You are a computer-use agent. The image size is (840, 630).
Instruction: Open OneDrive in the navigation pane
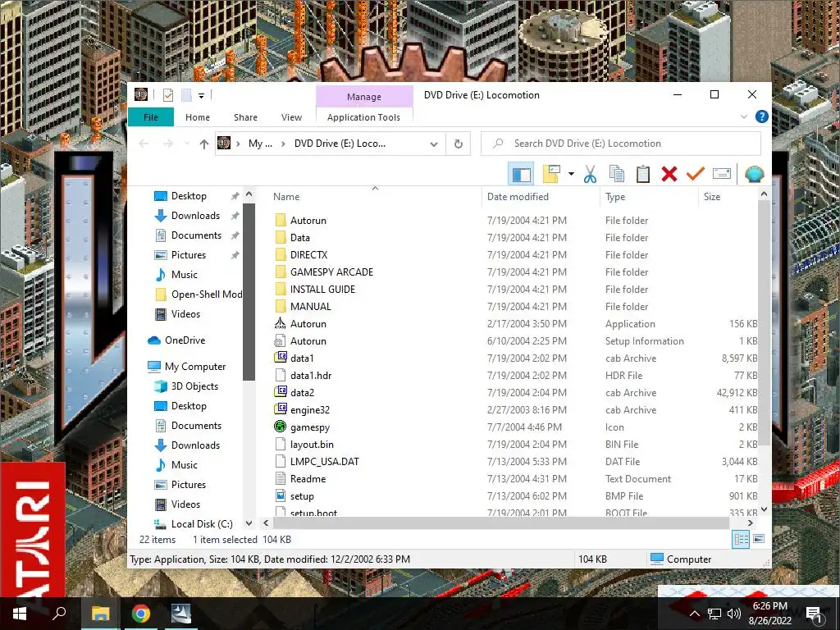[x=185, y=340]
